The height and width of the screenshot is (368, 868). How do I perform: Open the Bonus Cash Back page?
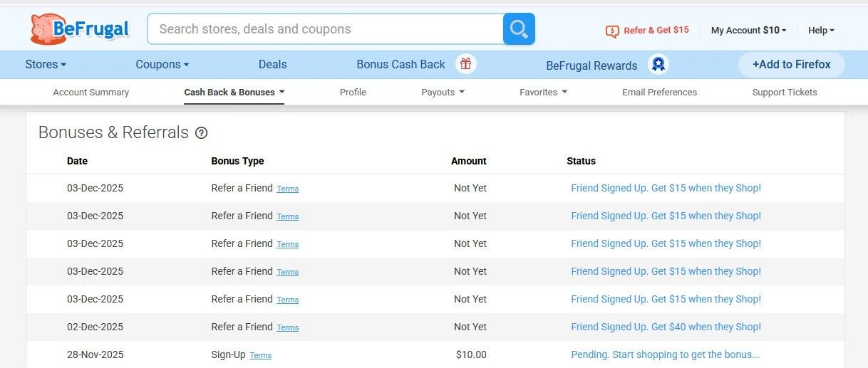(401, 64)
